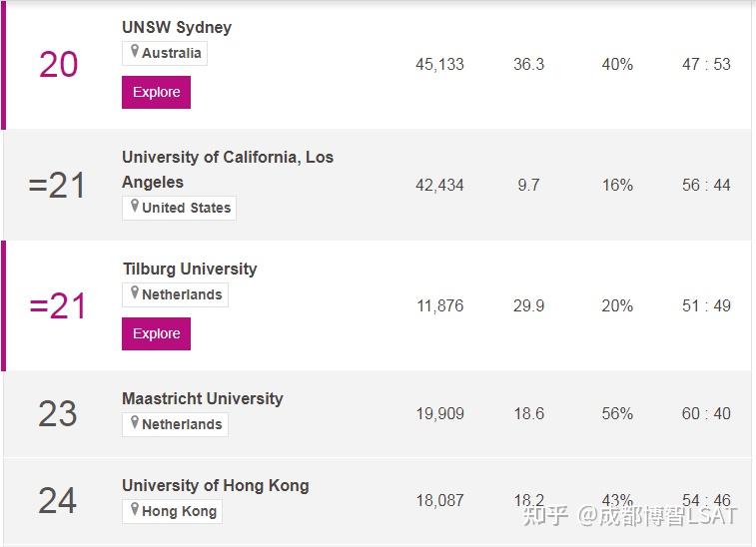Open the Maastricht University link
Screen dimensions: 756x547
tap(203, 398)
